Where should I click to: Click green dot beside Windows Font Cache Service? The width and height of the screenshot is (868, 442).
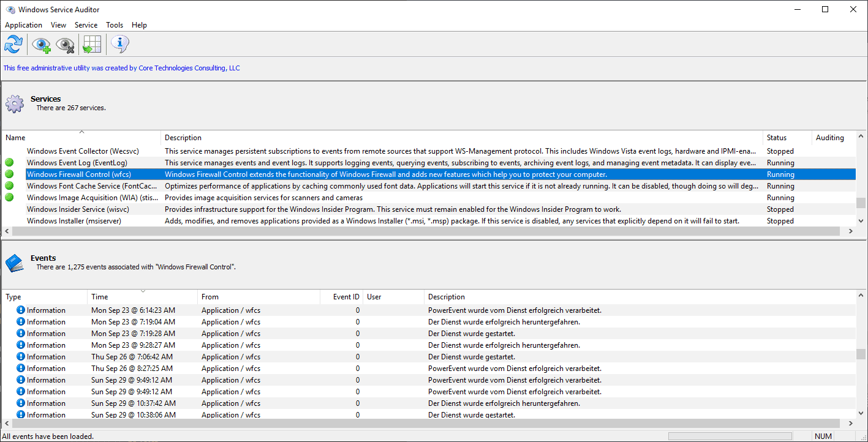click(x=9, y=186)
